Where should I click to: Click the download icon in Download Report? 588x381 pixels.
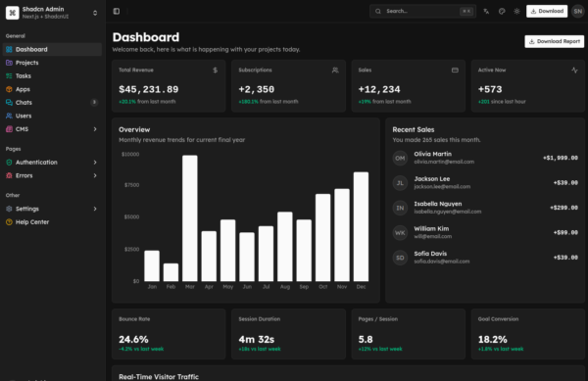[x=531, y=41]
